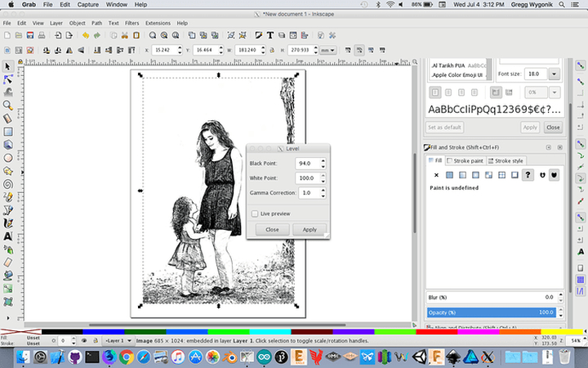Choose the No paint X option
Image resolution: width=588 pixels, height=368 pixels.
(x=436, y=175)
